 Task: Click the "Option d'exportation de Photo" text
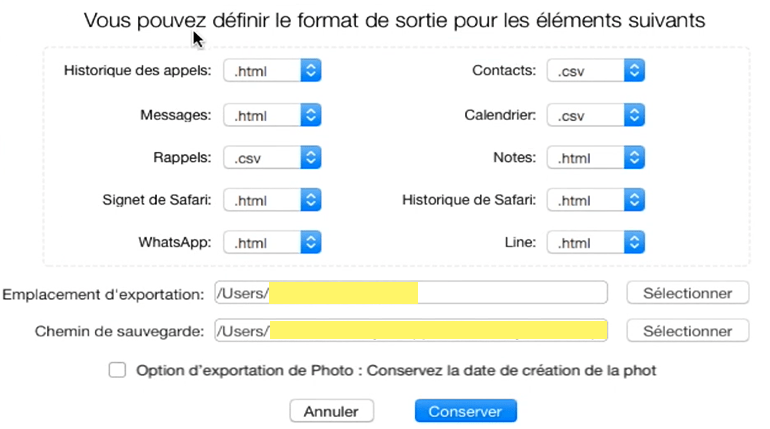click(x=245, y=370)
